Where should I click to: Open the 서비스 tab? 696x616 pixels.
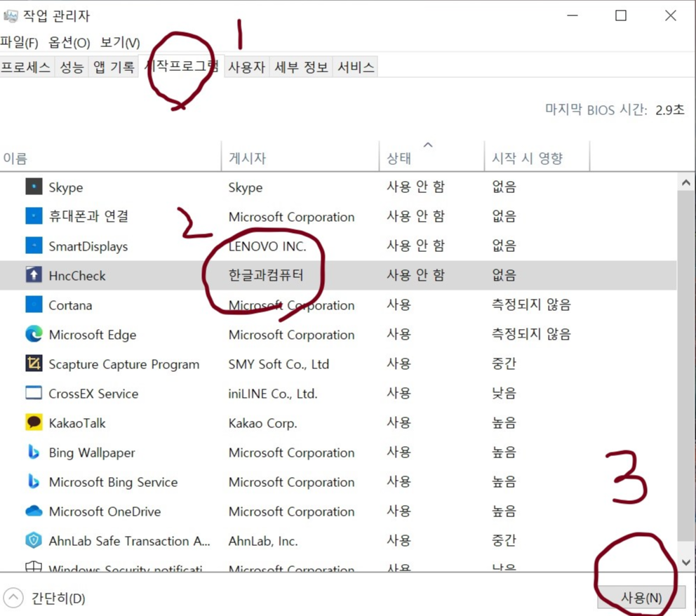pyautogui.click(x=356, y=67)
